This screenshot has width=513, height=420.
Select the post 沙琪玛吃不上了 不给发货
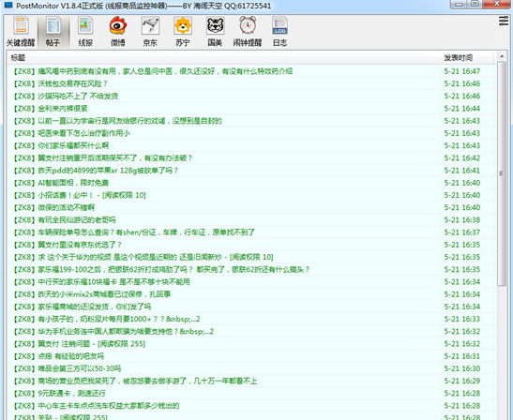pos(65,97)
